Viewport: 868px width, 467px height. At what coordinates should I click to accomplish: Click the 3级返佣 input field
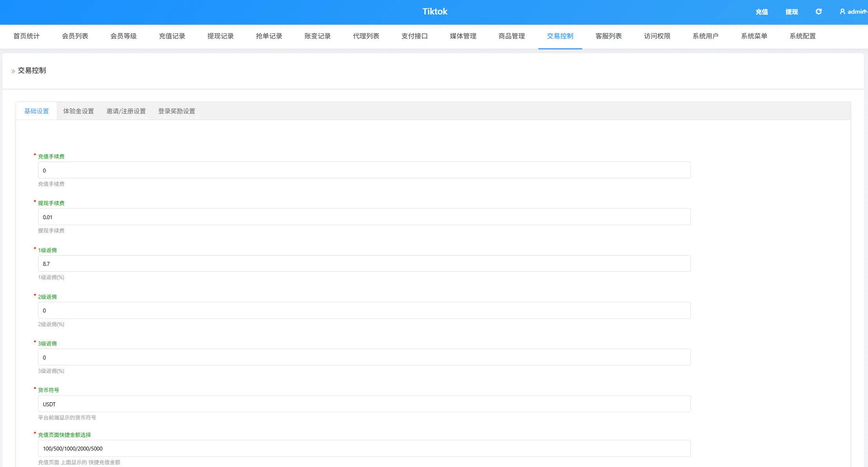[364, 357]
